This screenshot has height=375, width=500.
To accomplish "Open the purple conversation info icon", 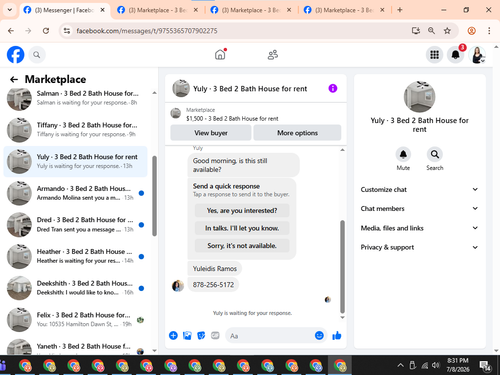I will click(x=333, y=88).
